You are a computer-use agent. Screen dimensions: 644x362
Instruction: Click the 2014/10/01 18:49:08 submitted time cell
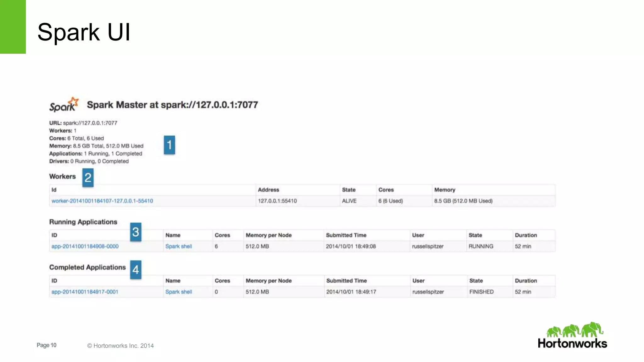pos(351,246)
